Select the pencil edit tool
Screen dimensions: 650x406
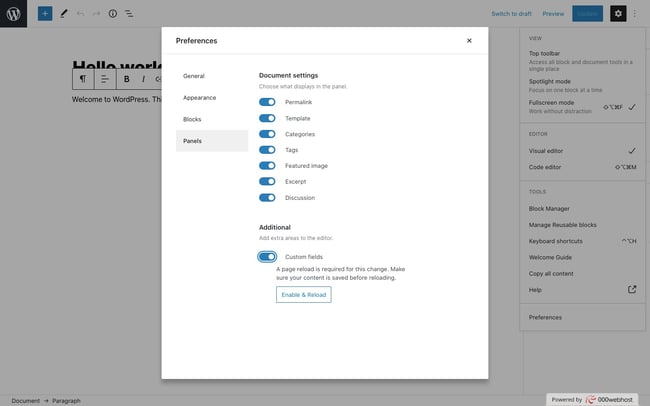[x=63, y=14]
